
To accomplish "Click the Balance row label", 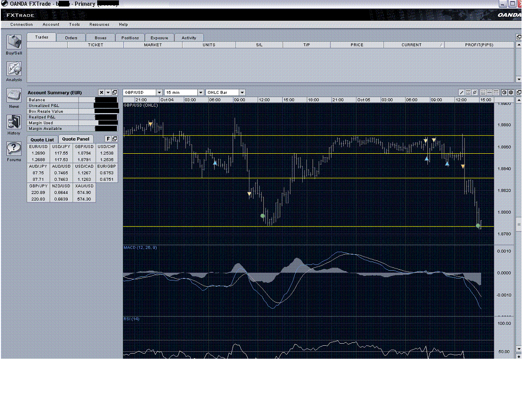I will (37, 100).
